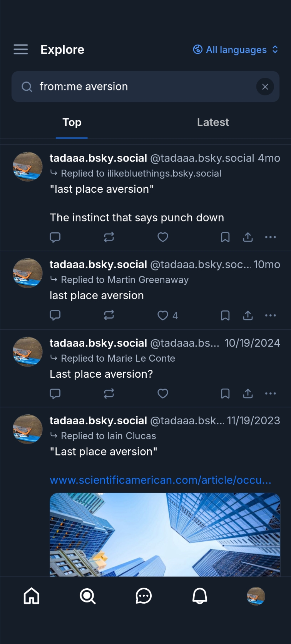Open the hamburger menu
Screen dimensions: 291x644
click(x=21, y=50)
